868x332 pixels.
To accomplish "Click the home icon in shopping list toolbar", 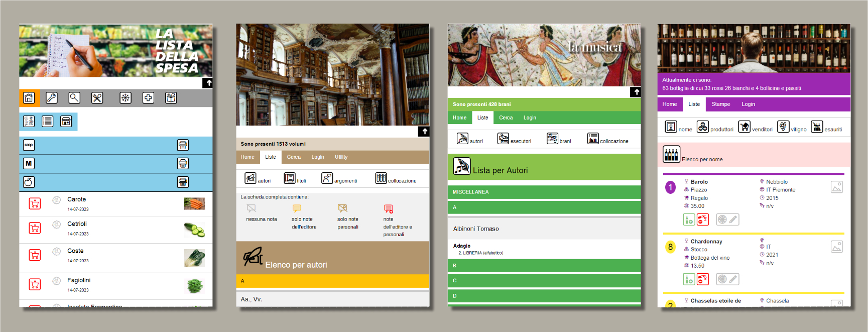I will pyautogui.click(x=29, y=98).
